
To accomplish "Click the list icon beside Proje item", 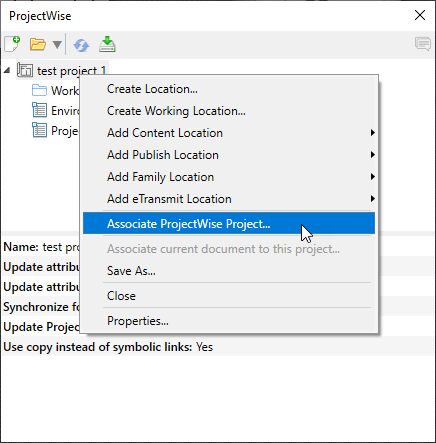I will tap(39, 130).
